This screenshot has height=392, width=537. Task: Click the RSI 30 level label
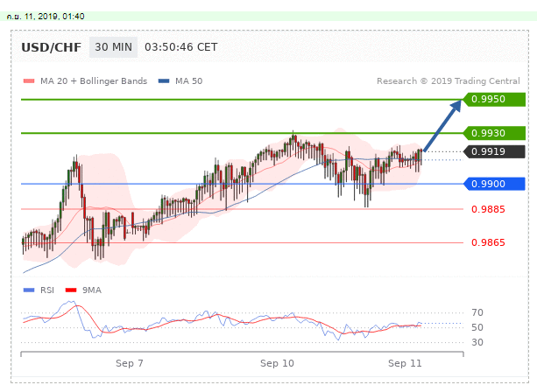point(477,342)
